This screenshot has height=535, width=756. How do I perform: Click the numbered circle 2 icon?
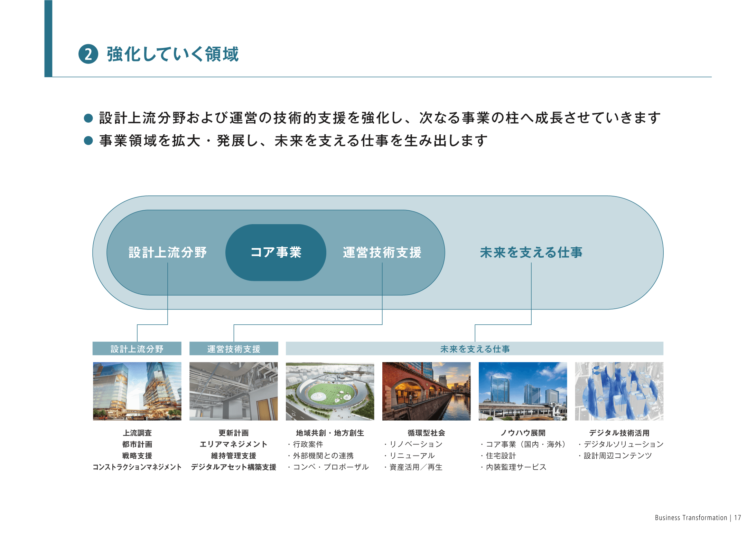pos(88,54)
